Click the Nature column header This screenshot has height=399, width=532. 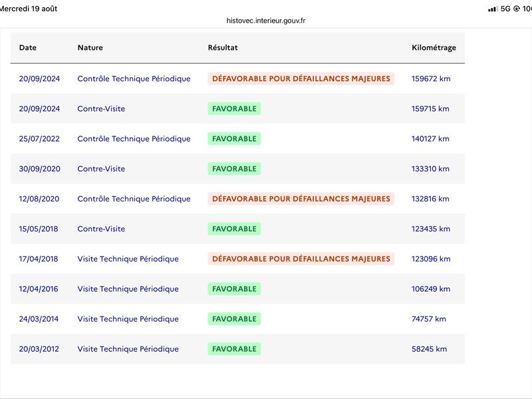point(90,47)
